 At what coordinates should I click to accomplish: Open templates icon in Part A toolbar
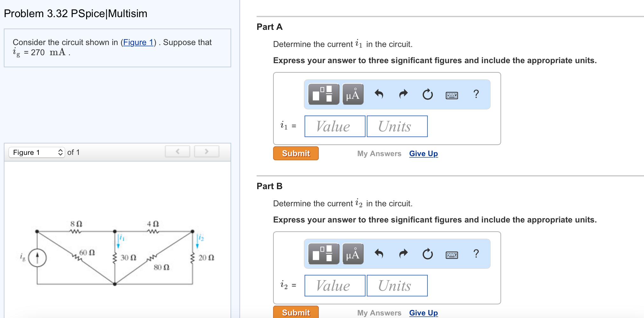coord(323,94)
